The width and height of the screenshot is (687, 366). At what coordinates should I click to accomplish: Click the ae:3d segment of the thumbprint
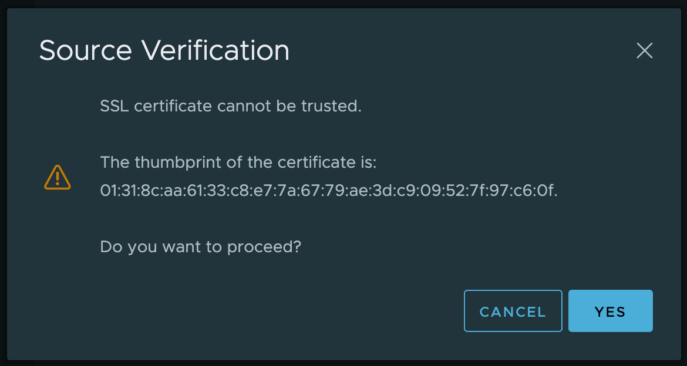pos(358,190)
